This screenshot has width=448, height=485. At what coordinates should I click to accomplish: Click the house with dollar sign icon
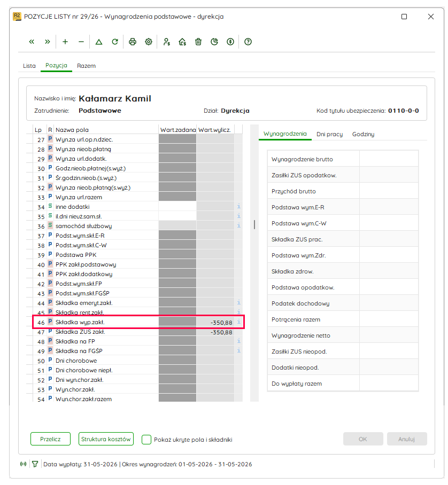(x=182, y=42)
